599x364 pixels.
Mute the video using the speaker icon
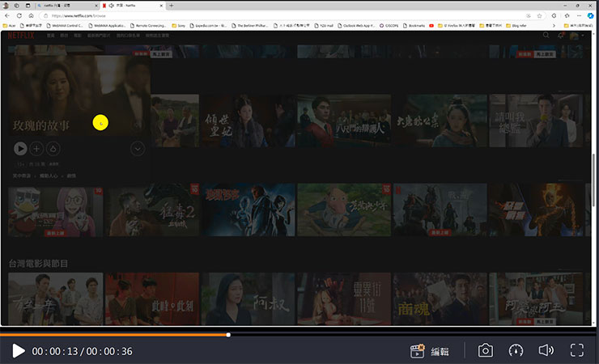pos(546,351)
